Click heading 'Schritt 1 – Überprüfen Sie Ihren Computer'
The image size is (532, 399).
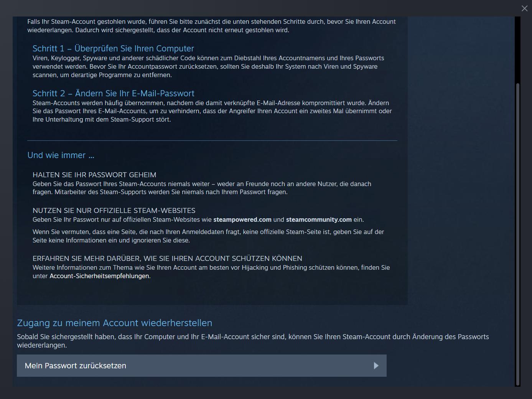(x=113, y=48)
